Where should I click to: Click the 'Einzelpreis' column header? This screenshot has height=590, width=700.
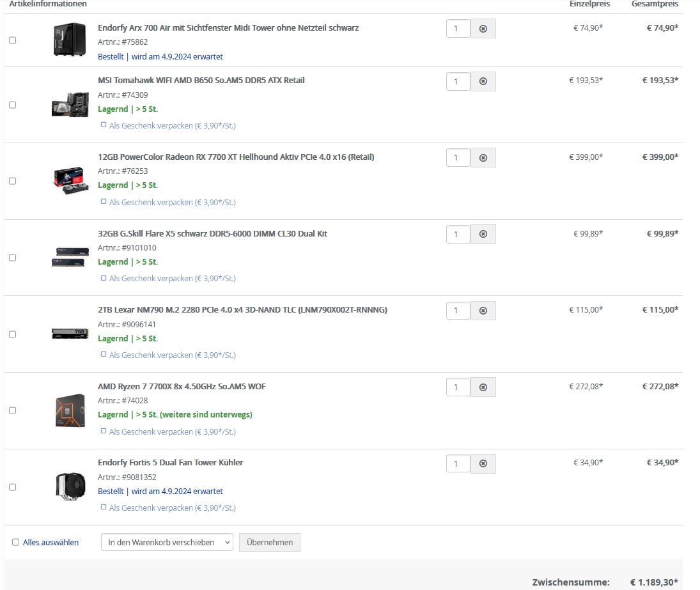click(x=590, y=4)
